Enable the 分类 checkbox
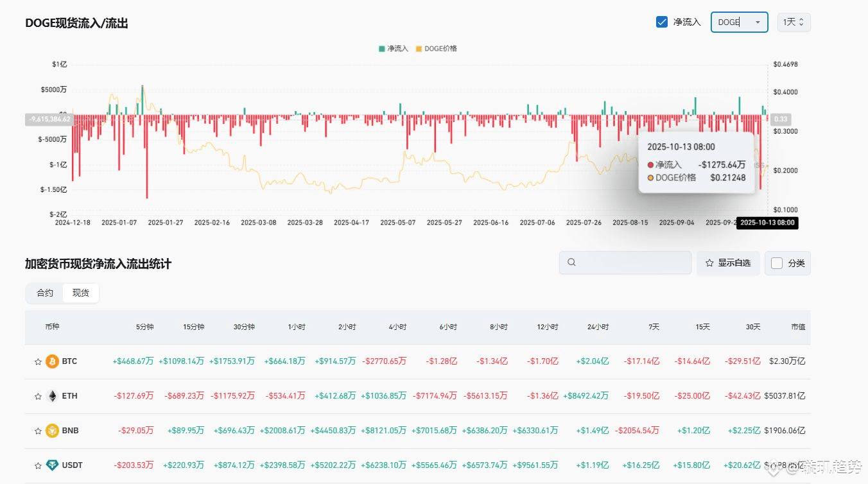868x484 pixels. click(x=777, y=263)
